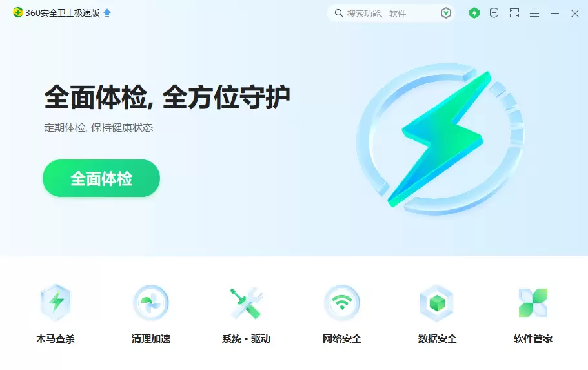Click the 软件管家 text label

click(533, 339)
